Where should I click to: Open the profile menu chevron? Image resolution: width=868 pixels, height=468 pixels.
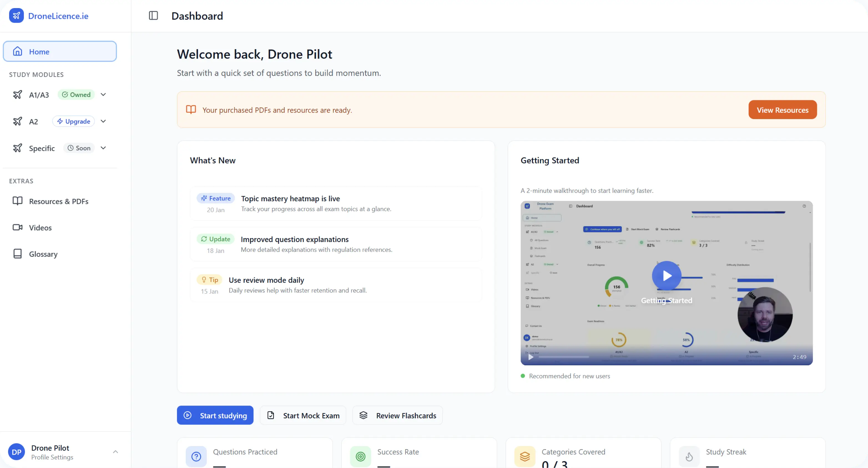click(115, 452)
